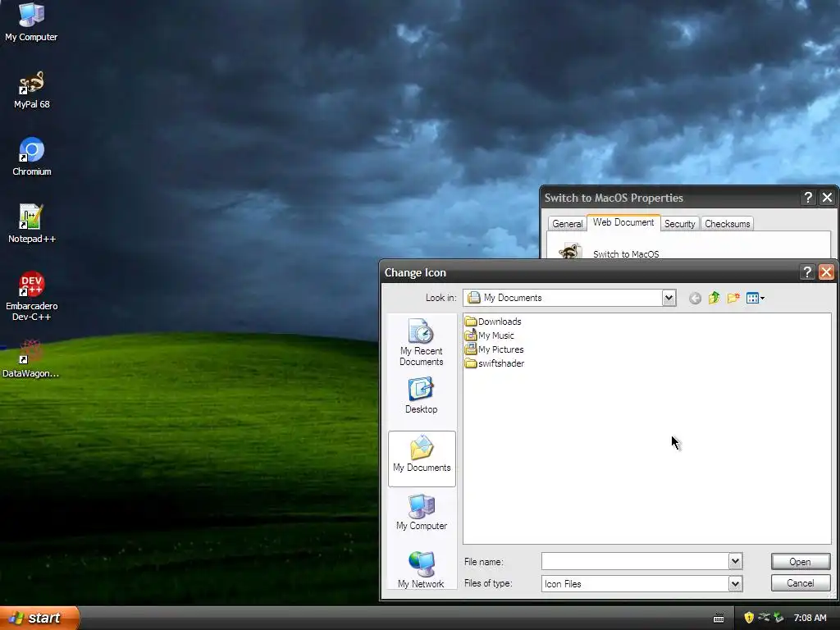Close the Change Icon dialog
Image resolution: width=840 pixels, height=630 pixels.
pyautogui.click(x=827, y=272)
